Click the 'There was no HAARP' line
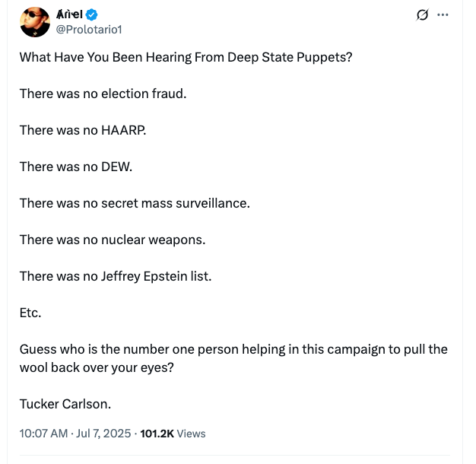476x464 pixels. (82, 130)
